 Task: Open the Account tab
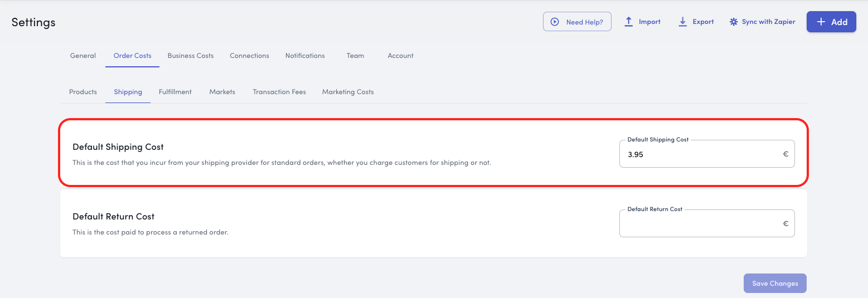click(400, 56)
